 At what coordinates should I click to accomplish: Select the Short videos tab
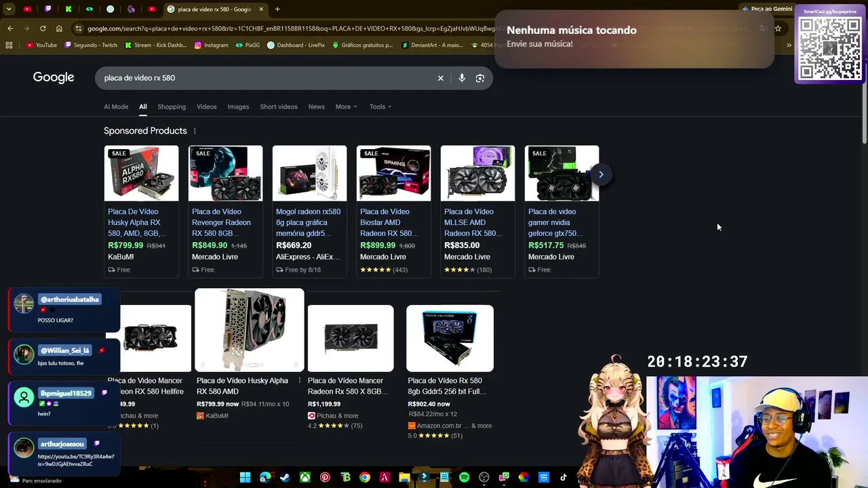[x=279, y=106]
